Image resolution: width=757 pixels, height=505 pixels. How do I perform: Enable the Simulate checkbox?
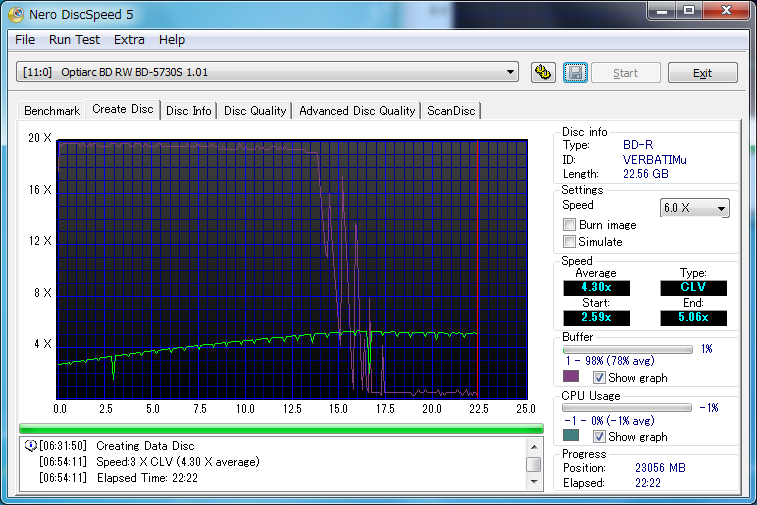[569, 242]
